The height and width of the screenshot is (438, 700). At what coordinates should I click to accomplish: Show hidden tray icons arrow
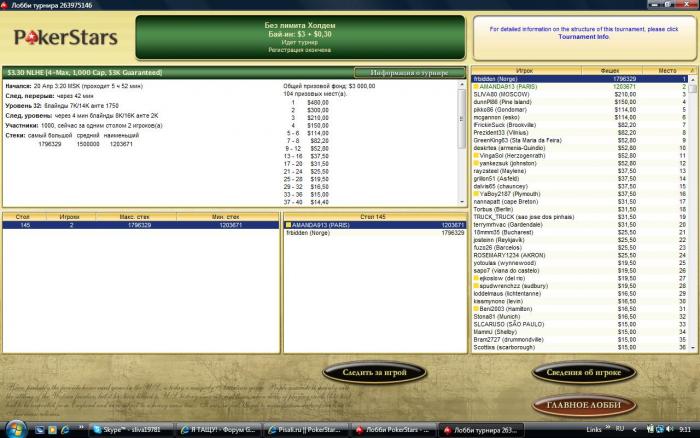[634, 430]
